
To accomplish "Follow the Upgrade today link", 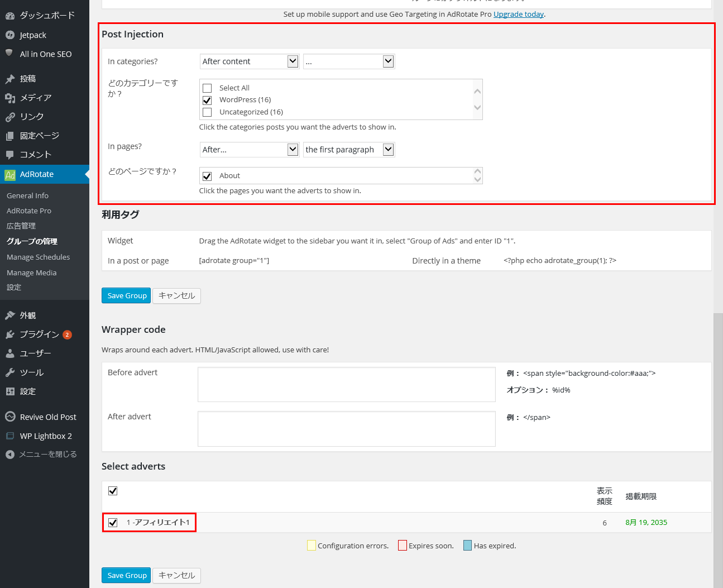I will click(x=518, y=14).
